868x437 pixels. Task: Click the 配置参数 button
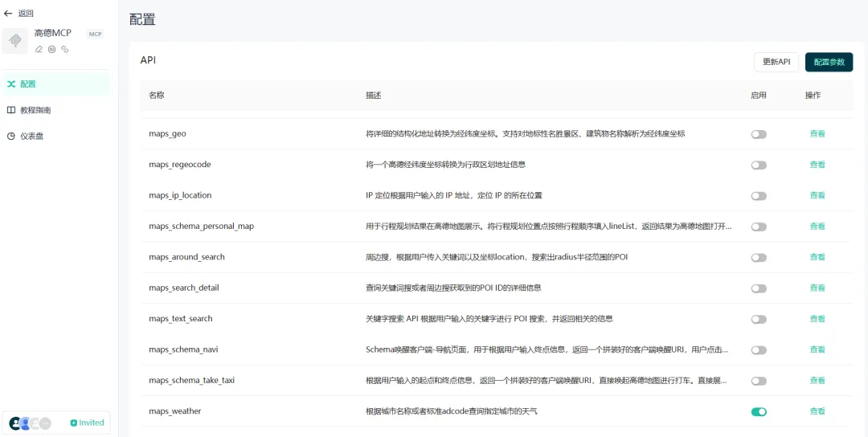829,62
